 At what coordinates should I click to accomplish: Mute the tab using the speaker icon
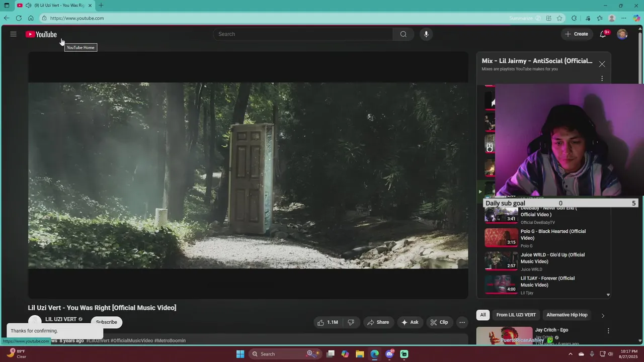(28, 6)
